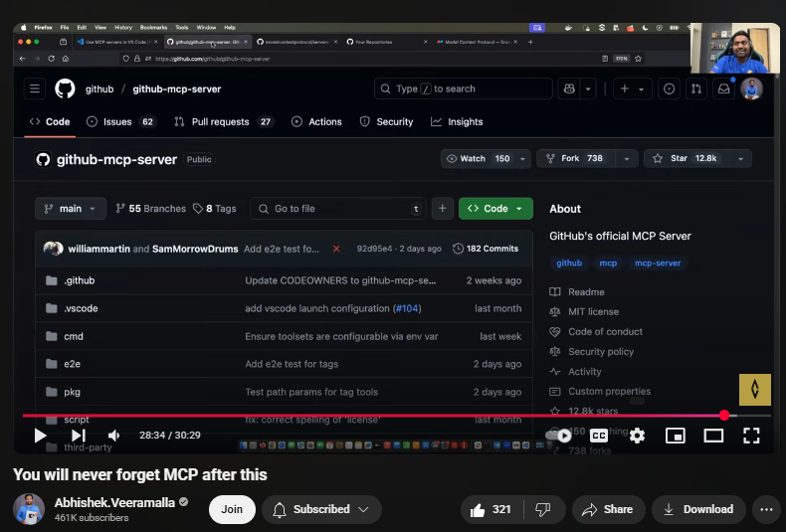Expand Star lists dropdown arrow

click(740, 159)
